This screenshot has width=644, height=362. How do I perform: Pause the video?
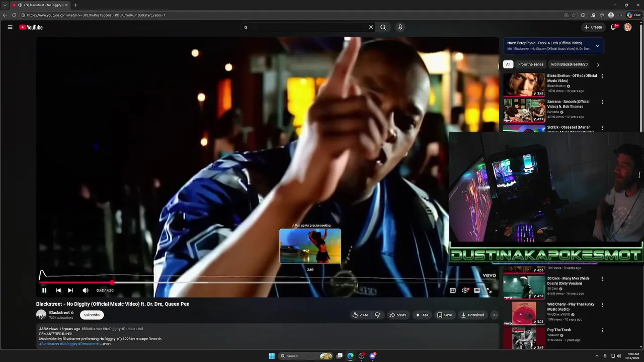44,290
